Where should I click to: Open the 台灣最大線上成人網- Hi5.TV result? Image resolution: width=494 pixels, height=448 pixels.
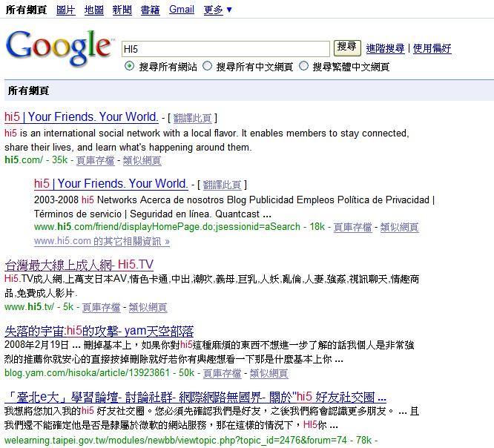79,265
